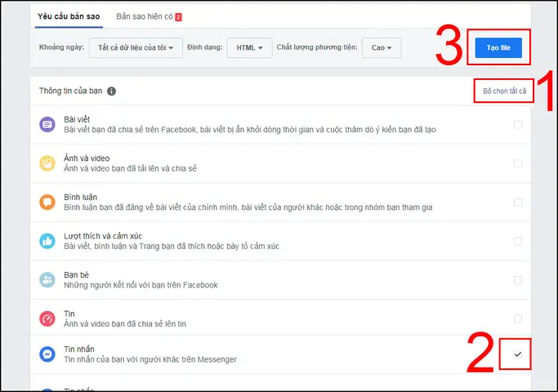Click the orange Bình luận comment icon
This screenshot has width=558, height=392.
coord(47,202)
